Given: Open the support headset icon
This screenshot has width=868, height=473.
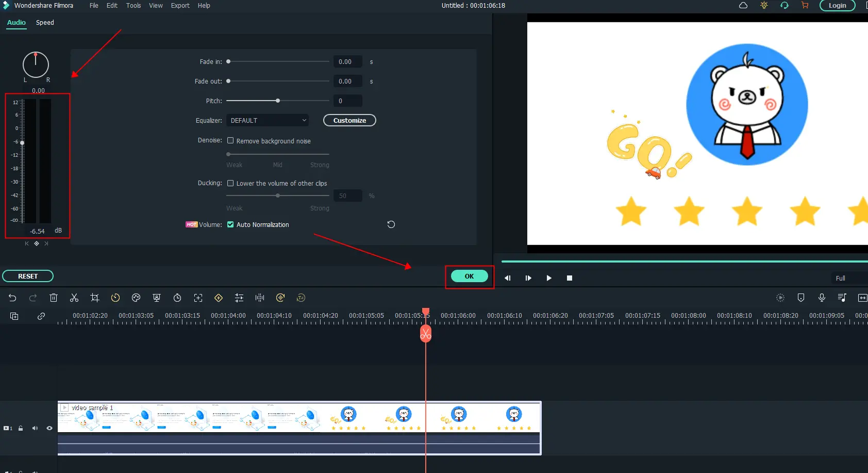Looking at the screenshot, I should coord(784,5).
